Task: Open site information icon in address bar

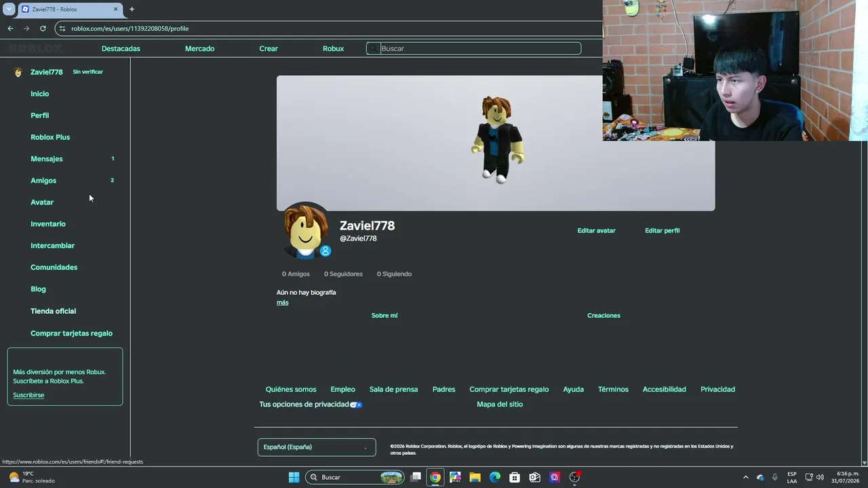Action: pyautogui.click(x=62, y=28)
